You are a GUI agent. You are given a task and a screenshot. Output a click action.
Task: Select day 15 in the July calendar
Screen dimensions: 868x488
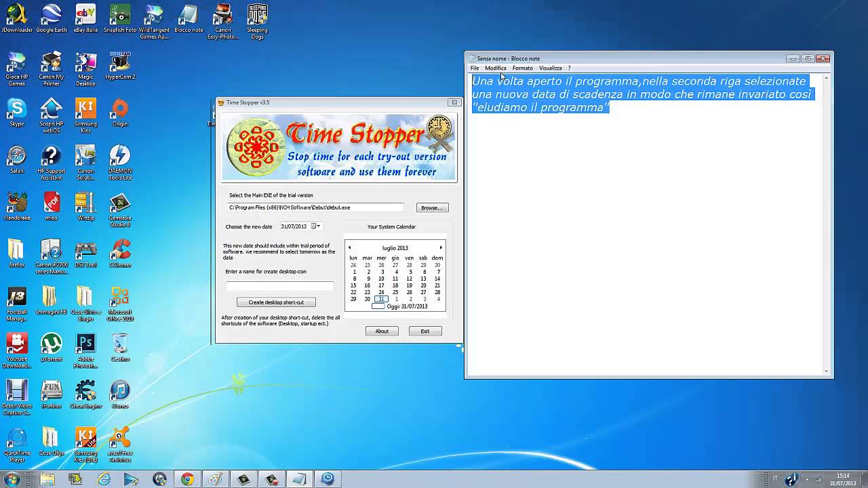[353, 285]
